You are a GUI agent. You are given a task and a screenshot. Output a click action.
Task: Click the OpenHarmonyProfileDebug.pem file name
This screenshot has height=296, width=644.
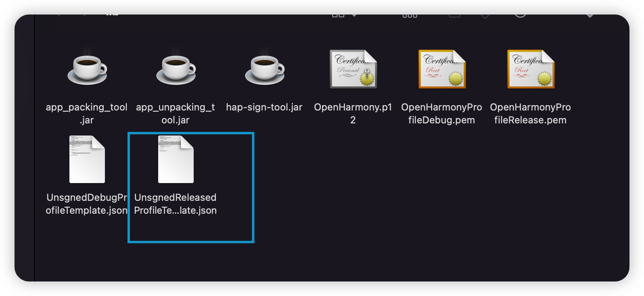442,113
